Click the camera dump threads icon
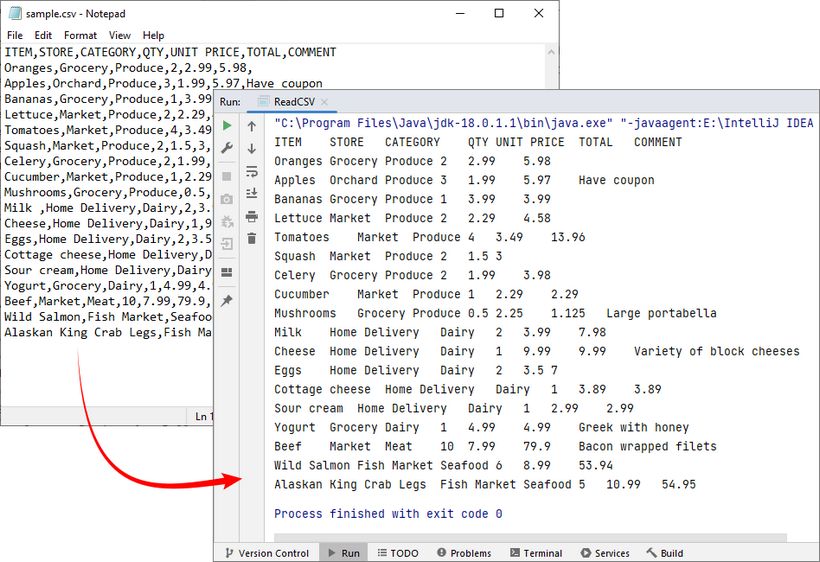Viewport: 820px width, 562px height. [x=227, y=199]
